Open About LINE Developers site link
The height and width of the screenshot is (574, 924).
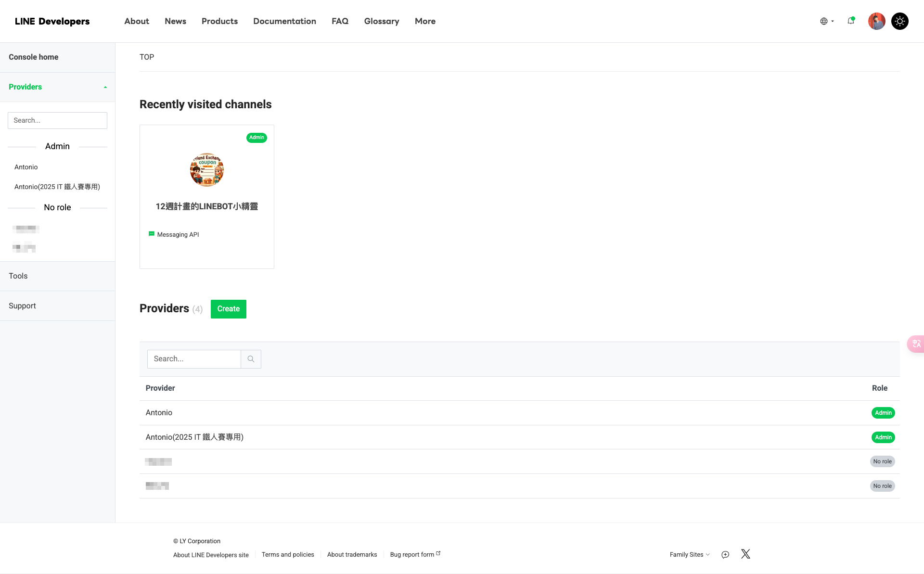click(211, 555)
